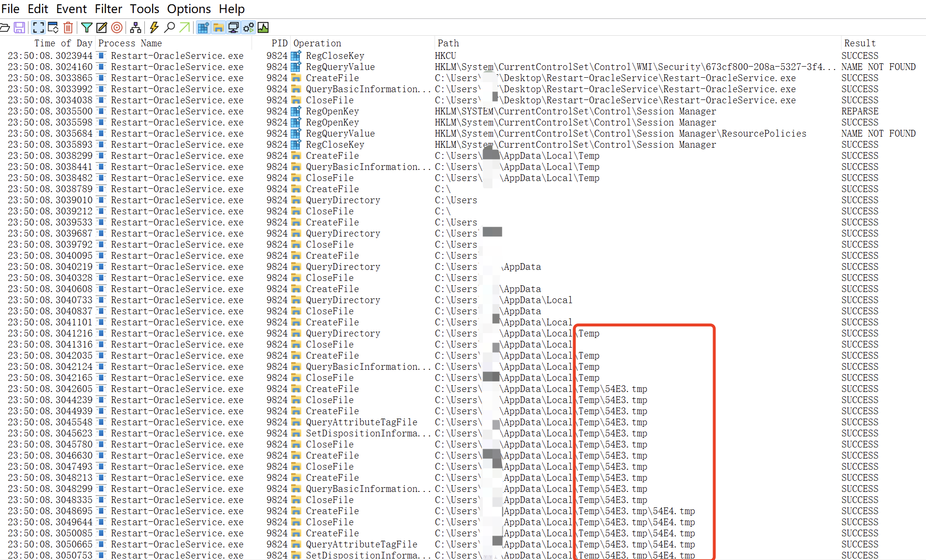926x560 pixels.
Task: Toggle Autoscroll in the toolbar
Action: coord(53,28)
